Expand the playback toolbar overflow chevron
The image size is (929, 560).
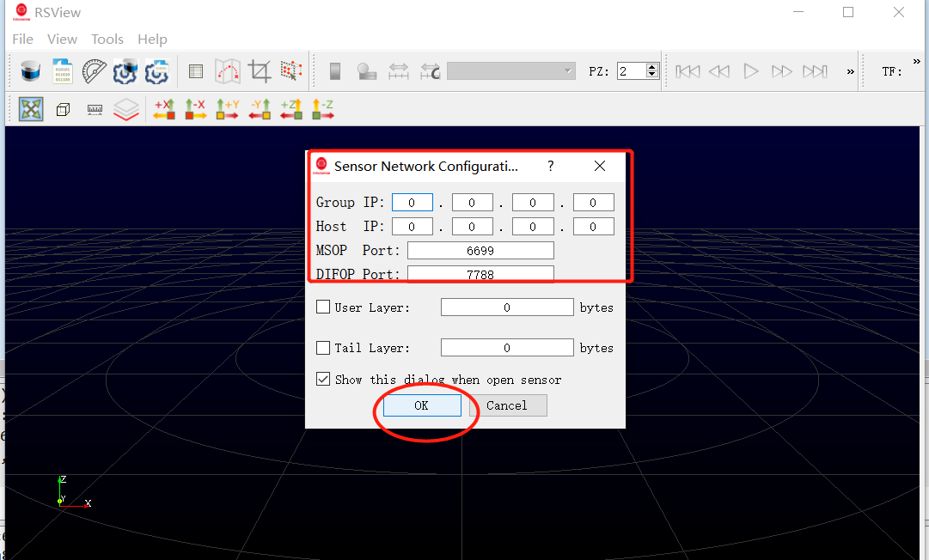[x=850, y=71]
